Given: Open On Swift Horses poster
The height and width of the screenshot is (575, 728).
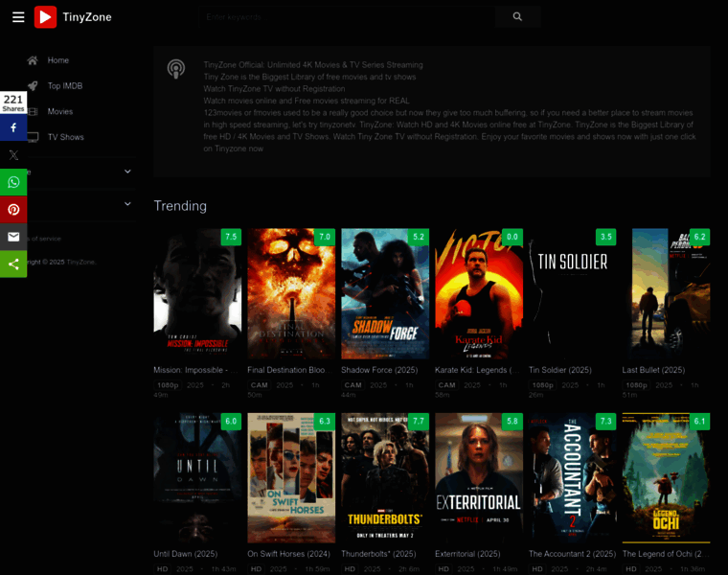Looking at the screenshot, I should tap(291, 478).
